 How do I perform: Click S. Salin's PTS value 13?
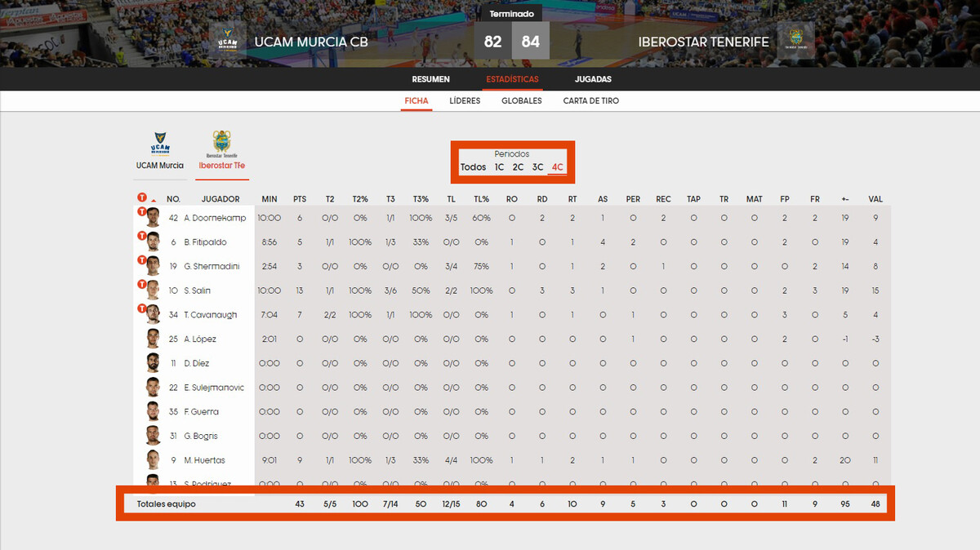[300, 291]
